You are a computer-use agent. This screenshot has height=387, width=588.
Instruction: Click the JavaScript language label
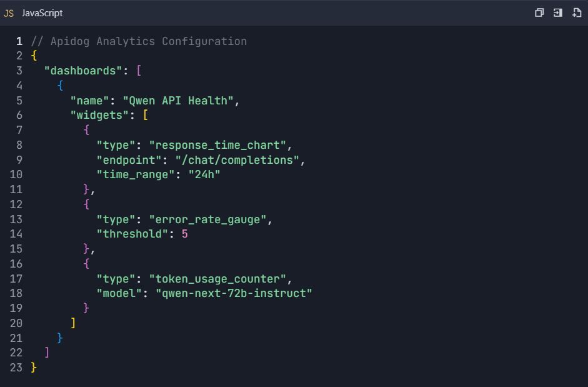42,13
